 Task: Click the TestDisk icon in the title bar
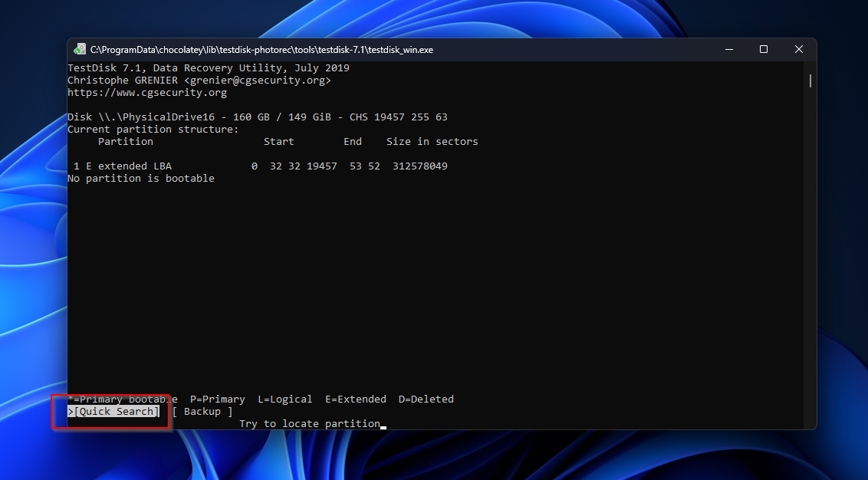click(79, 49)
